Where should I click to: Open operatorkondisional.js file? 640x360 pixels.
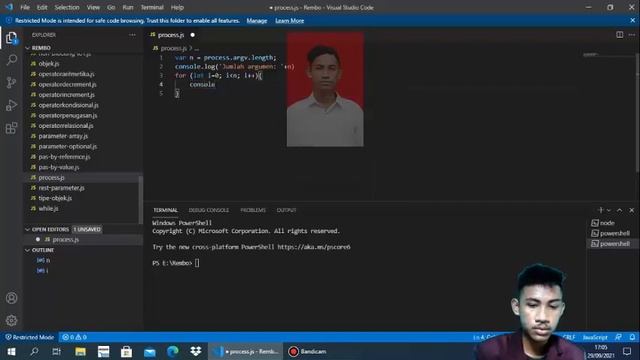coord(69,105)
